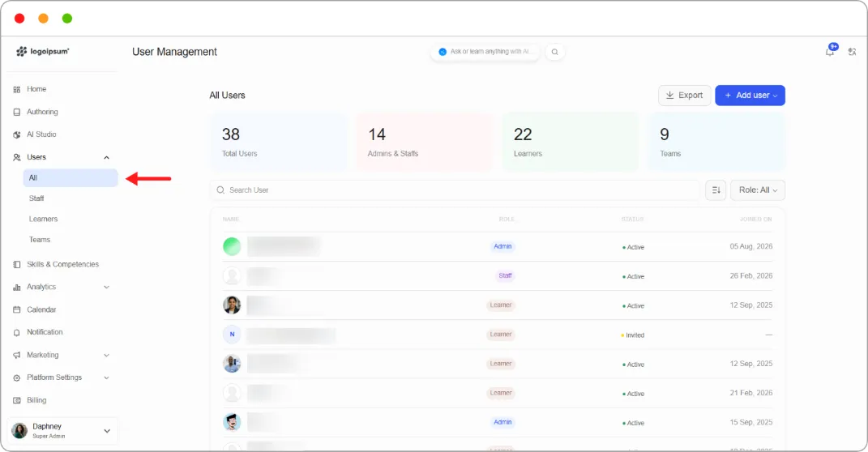Click the green avatar of first user
This screenshot has width=868, height=452.
click(x=232, y=246)
